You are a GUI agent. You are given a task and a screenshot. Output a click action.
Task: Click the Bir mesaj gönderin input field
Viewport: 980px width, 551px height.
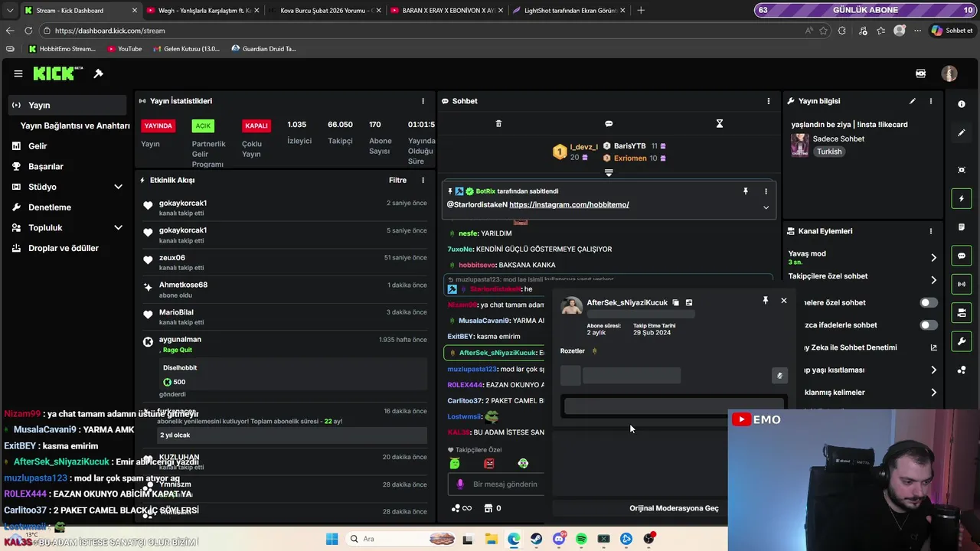click(x=505, y=484)
